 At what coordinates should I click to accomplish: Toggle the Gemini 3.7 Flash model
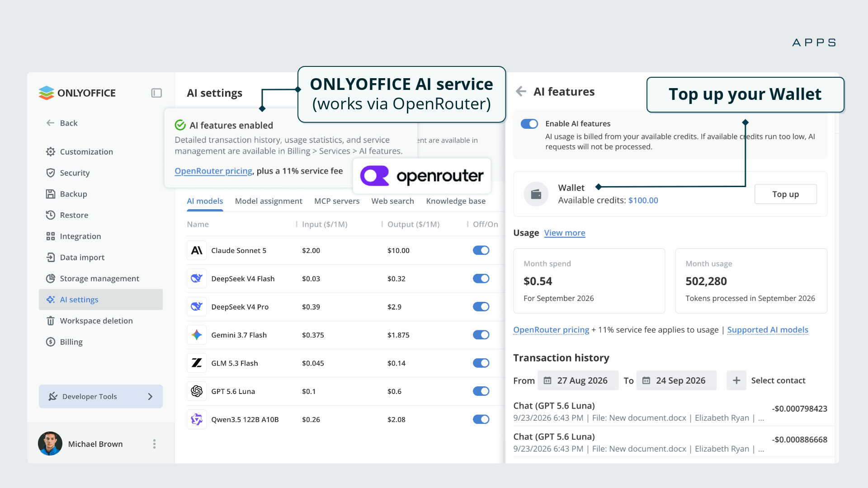tap(481, 335)
